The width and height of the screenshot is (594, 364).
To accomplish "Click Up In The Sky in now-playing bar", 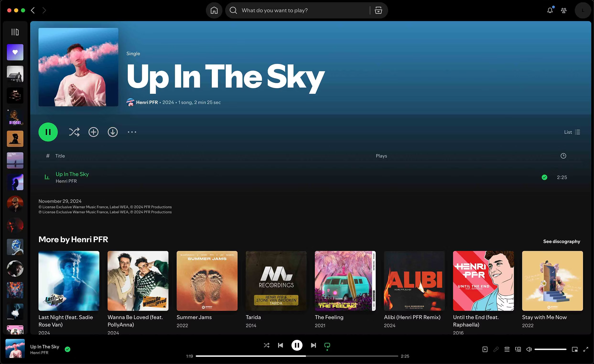I will [45, 347].
